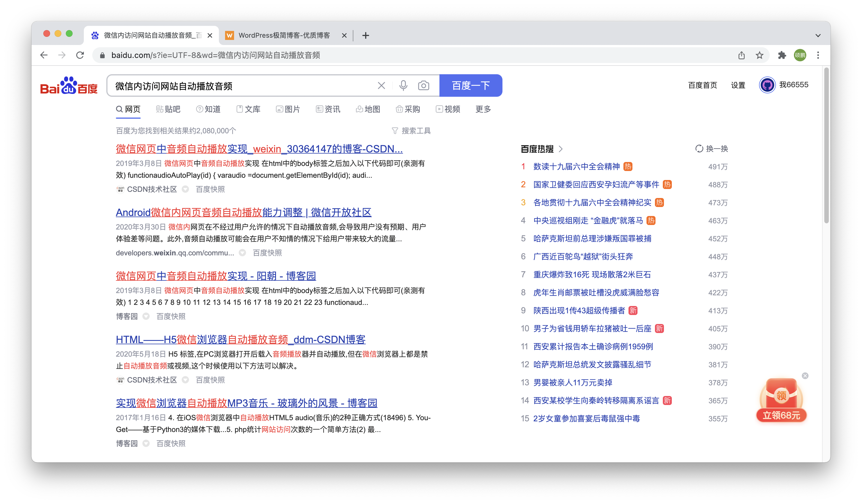Open the 微信开放社区 Android result
The width and height of the screenshot is (862, 504).
tap(244, 213)
